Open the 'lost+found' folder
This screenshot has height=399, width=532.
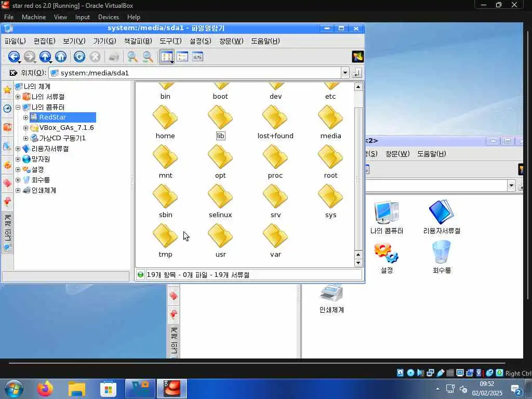(275, 123)
